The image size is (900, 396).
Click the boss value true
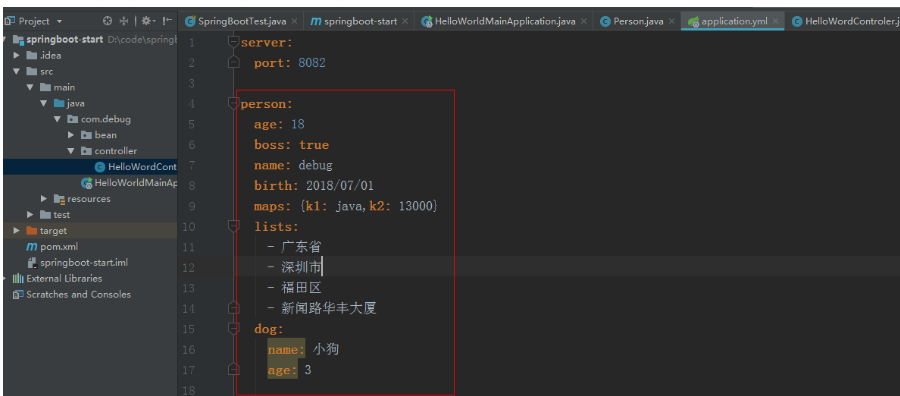[314, 145]
